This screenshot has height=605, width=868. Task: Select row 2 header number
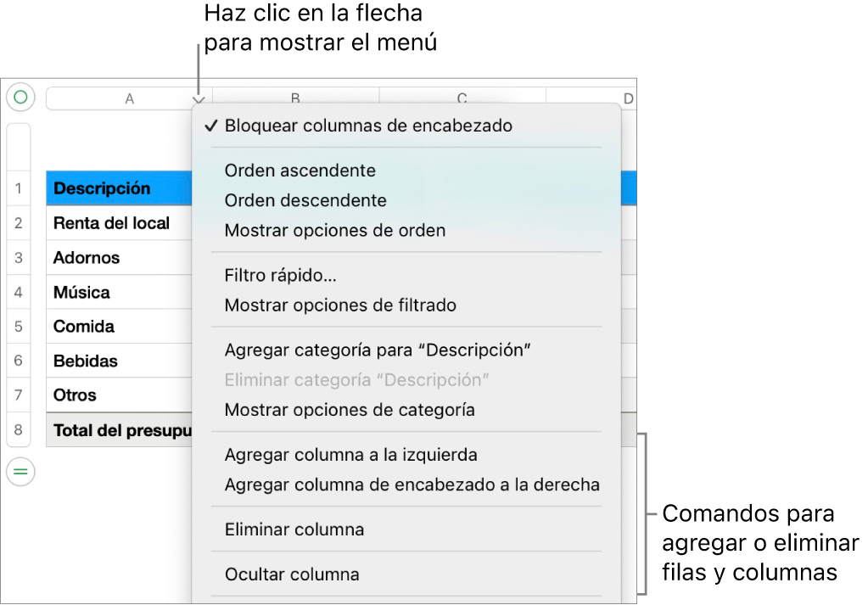(19, 223)
